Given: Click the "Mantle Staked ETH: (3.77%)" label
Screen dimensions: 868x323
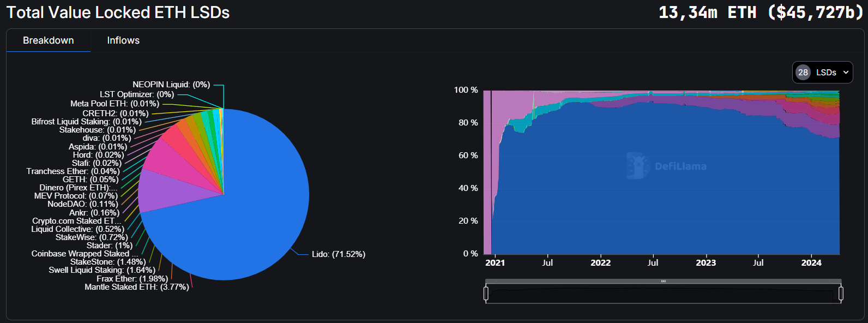Looking at the screenshot, I should point(137,287).
